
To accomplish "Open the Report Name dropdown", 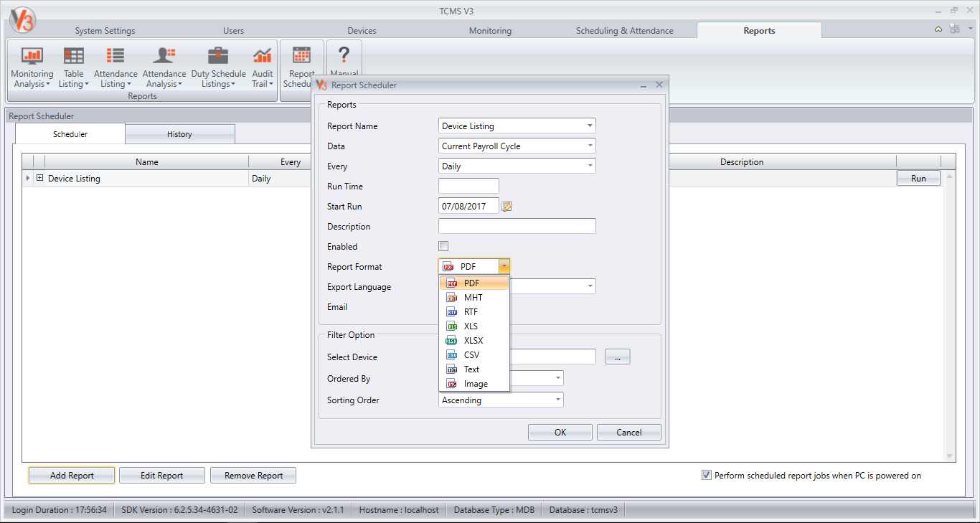I will pos(590,126).
